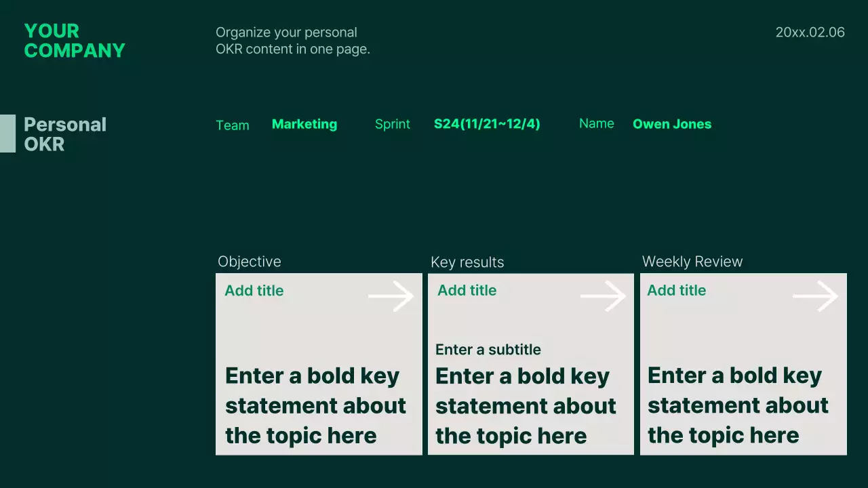Select the YOUR COMPANY logo text
Screen dimensions: 868x488
(75, 41)
